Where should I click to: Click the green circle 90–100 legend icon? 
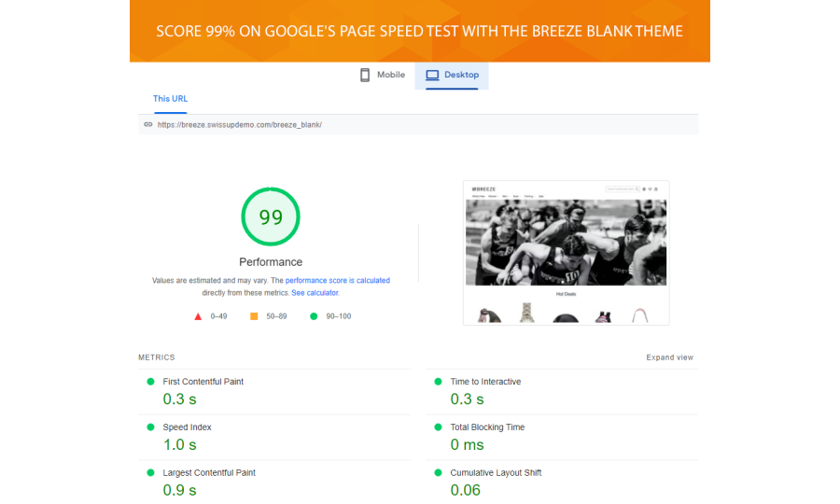tap(314, 316)
